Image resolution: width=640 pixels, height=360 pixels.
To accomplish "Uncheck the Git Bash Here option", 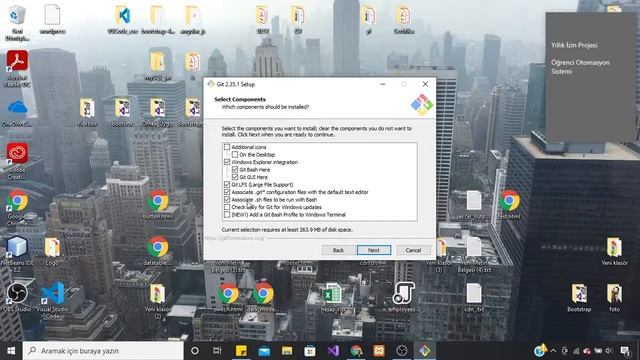I will click(235, 169).
